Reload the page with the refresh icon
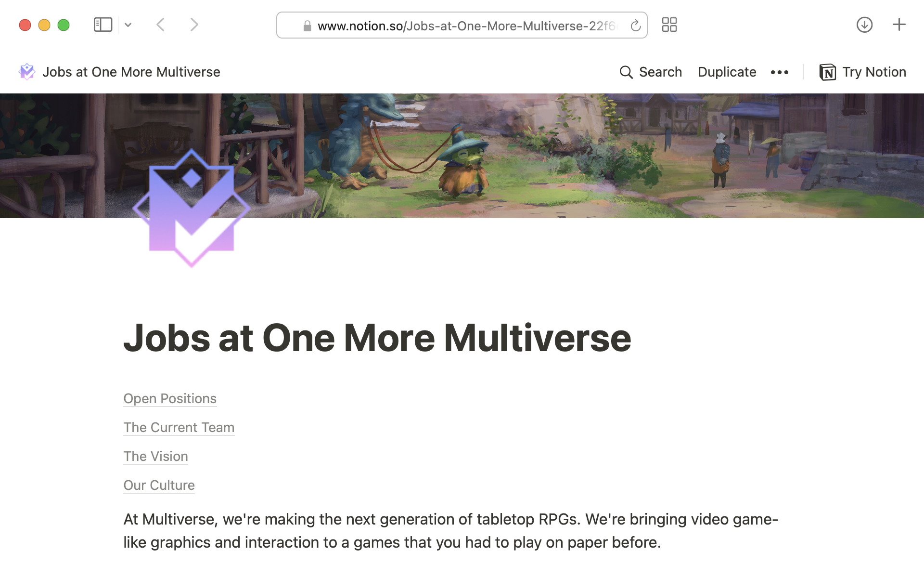Viewport: 924px width, 578px height. (636, 26)
